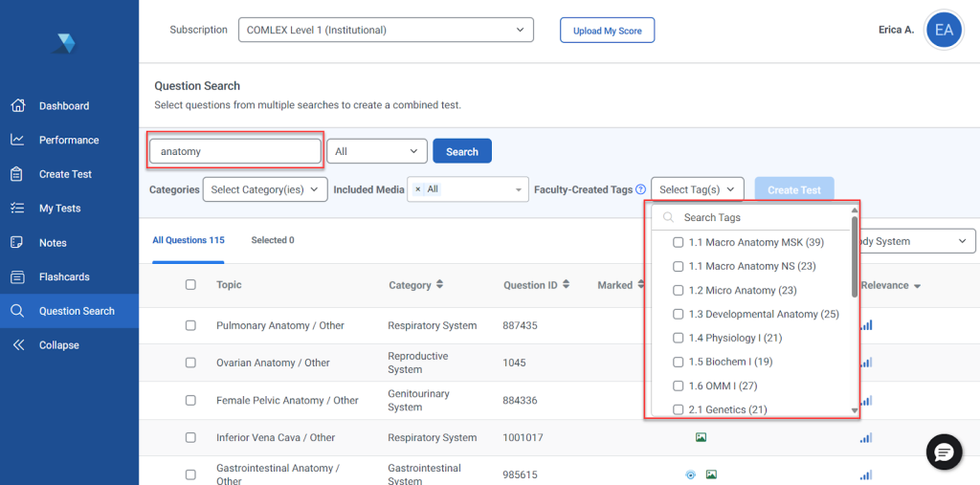Screen dimensions: 980x485
Task: Open the Notes icon in sidebar
Action: pos(17,243)
